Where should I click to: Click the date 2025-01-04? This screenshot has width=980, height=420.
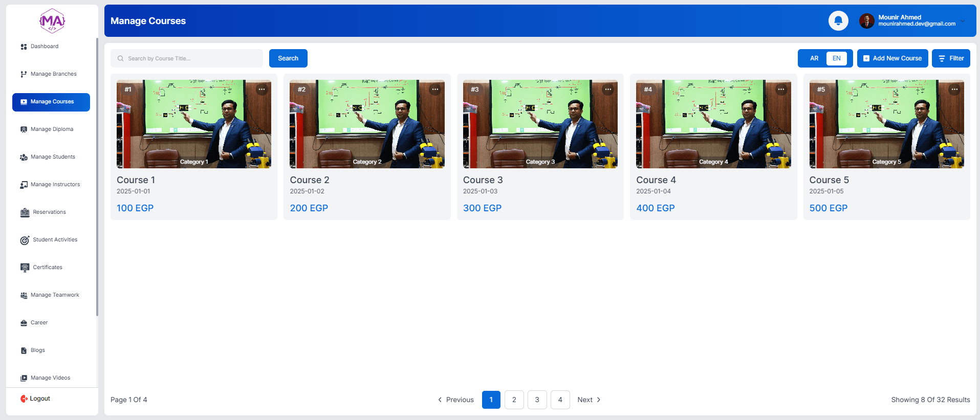pyautogui.click(x=654, y=191)
